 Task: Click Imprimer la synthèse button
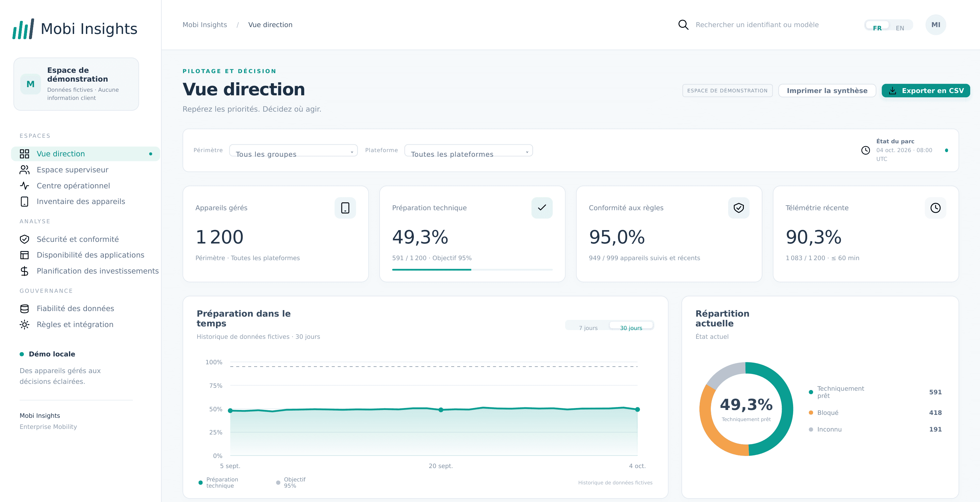tap(827, 90)
